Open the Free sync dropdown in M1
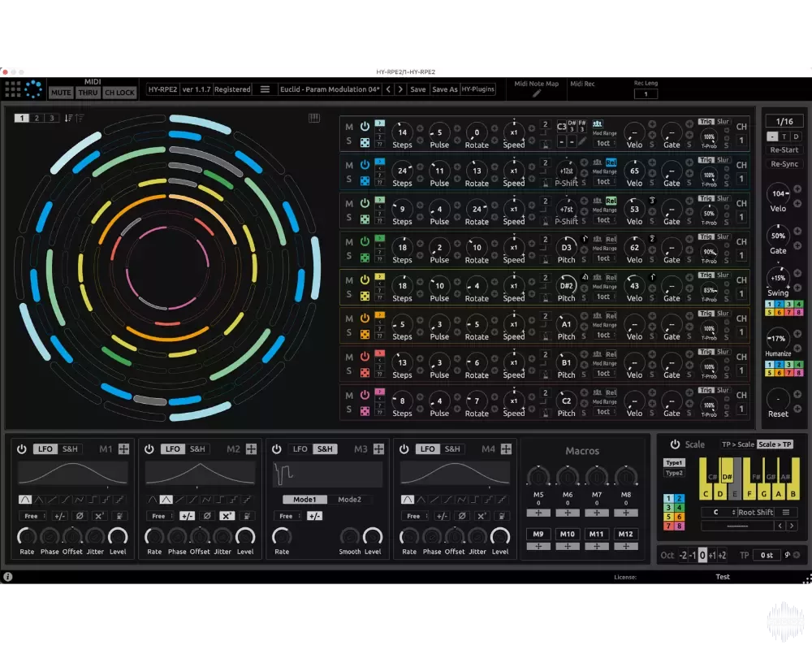Image resolution: width=812 pixels, height=650 pixels. point(32,516)
